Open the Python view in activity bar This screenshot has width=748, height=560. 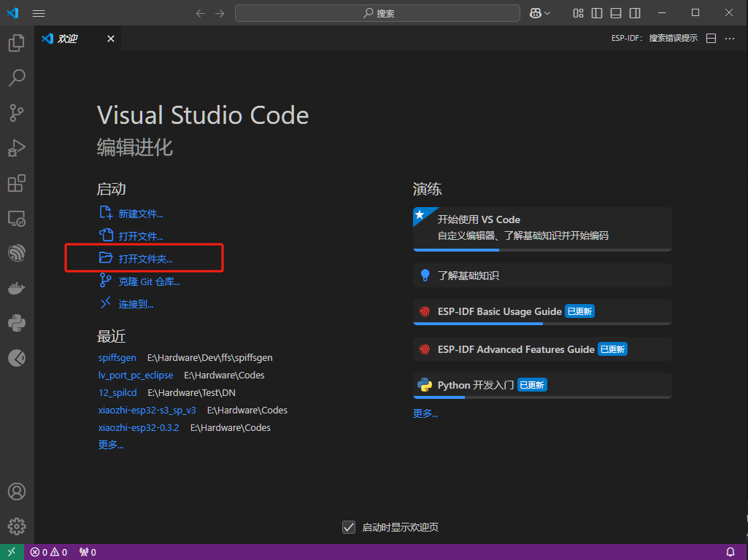pos(16,323)
